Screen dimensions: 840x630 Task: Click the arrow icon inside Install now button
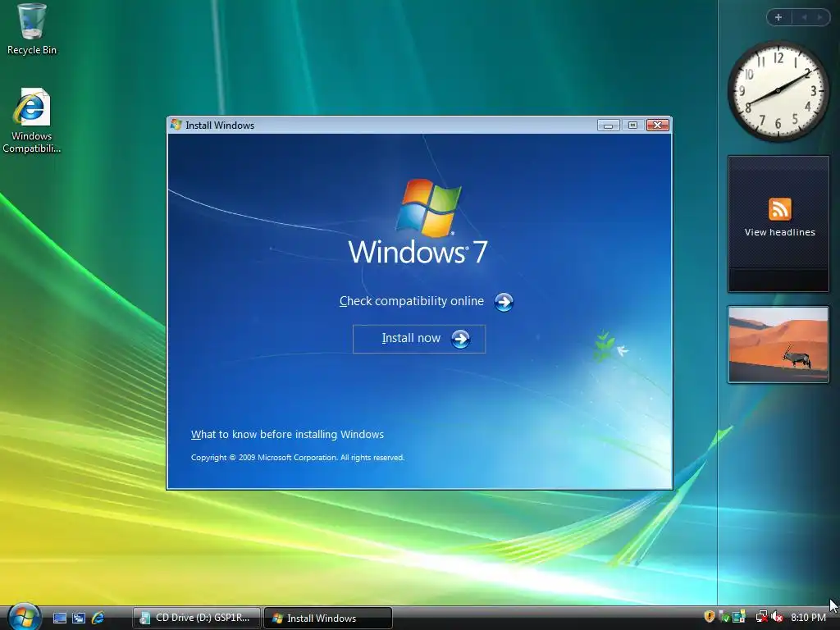(460, 339)
